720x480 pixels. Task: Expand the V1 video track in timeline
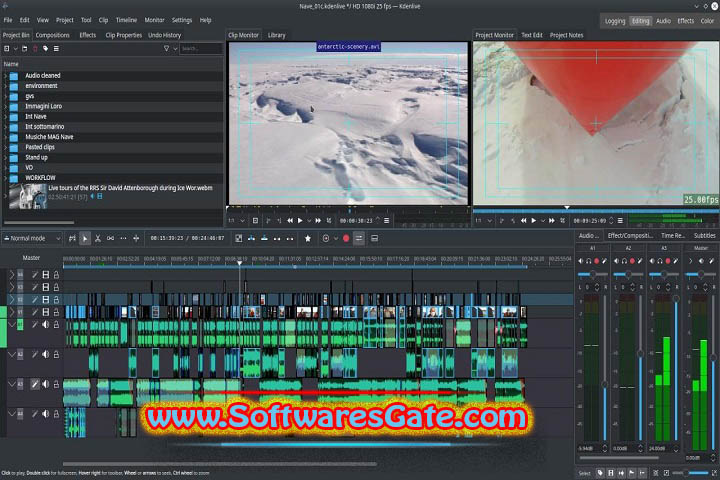(12, 312)
